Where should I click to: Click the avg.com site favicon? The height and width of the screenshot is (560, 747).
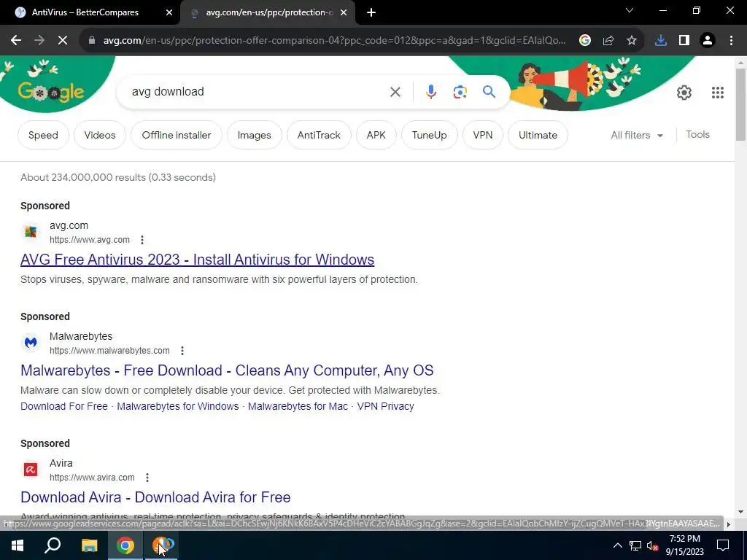(31, 232)
